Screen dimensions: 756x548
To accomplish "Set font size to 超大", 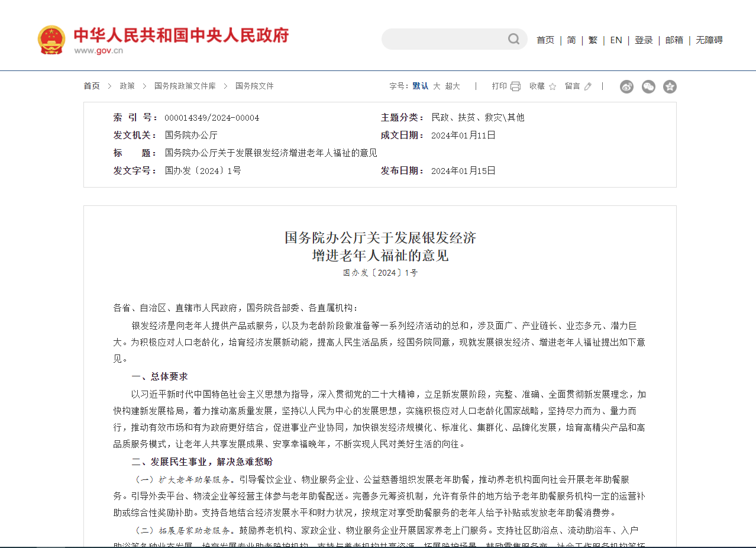I will (453, 86).
